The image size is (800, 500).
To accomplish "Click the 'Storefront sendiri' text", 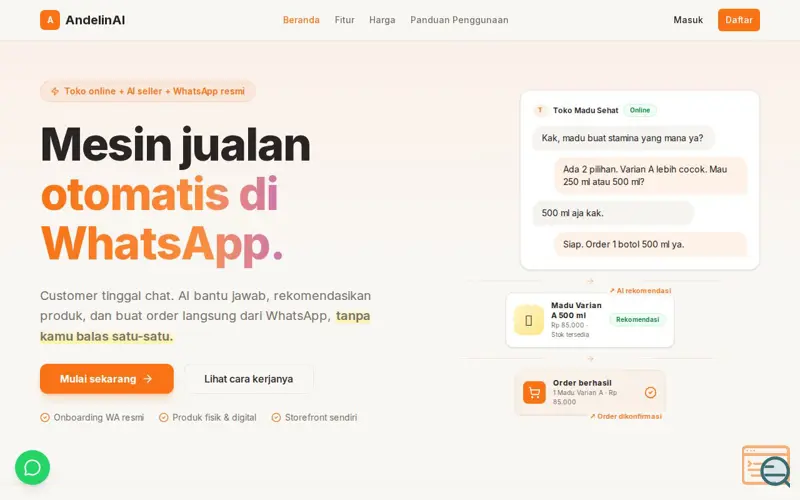I will pos(321,417).
